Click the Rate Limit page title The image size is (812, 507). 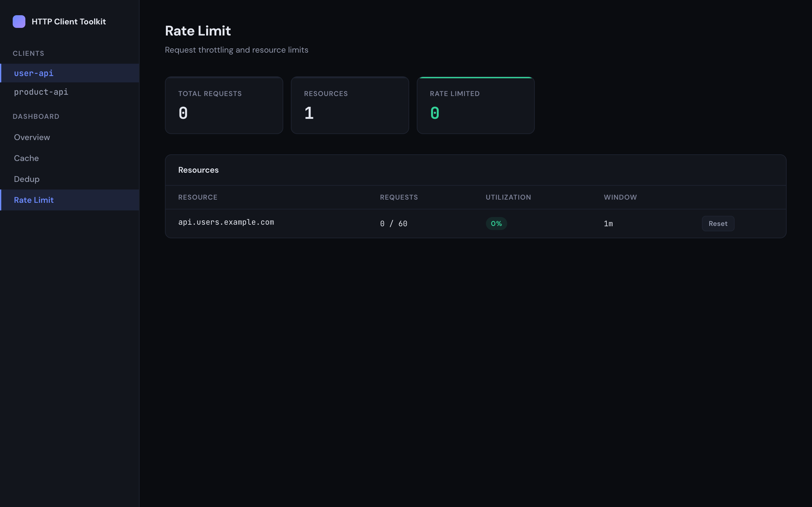point(198,30)
